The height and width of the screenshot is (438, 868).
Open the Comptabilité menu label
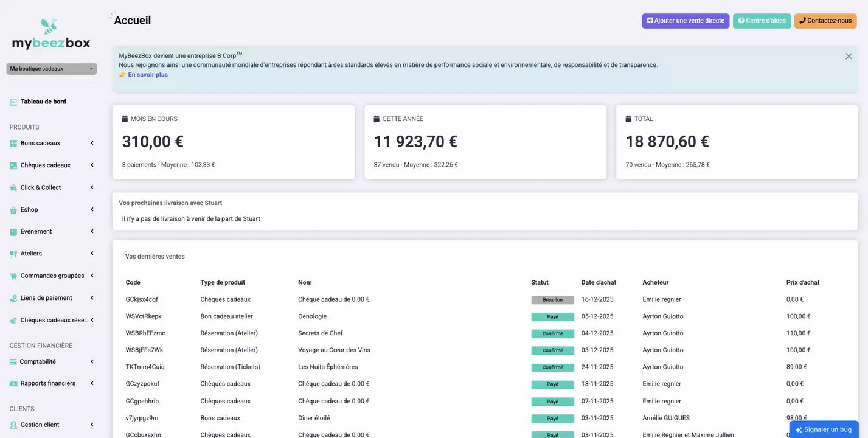tap(38, 361)
